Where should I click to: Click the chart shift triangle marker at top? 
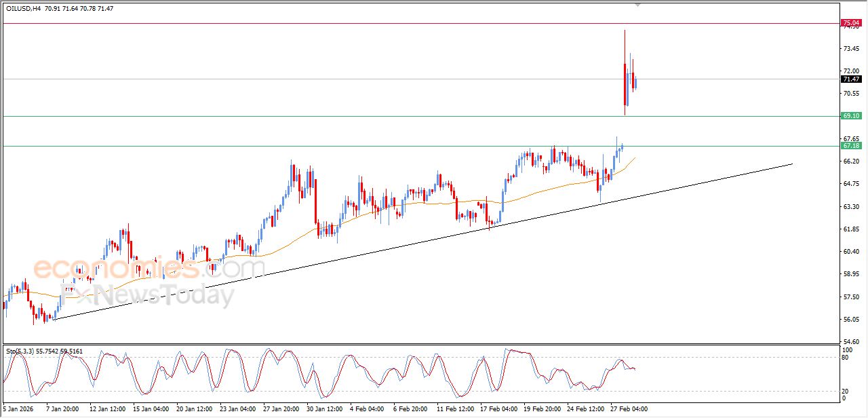click(637, 4)
